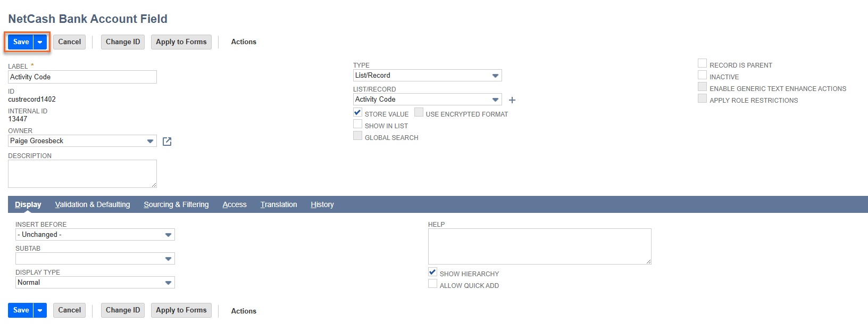The image size is (868, 330).
Task: Open the top Save button dropdown arrow
Action: click(40, 42)
